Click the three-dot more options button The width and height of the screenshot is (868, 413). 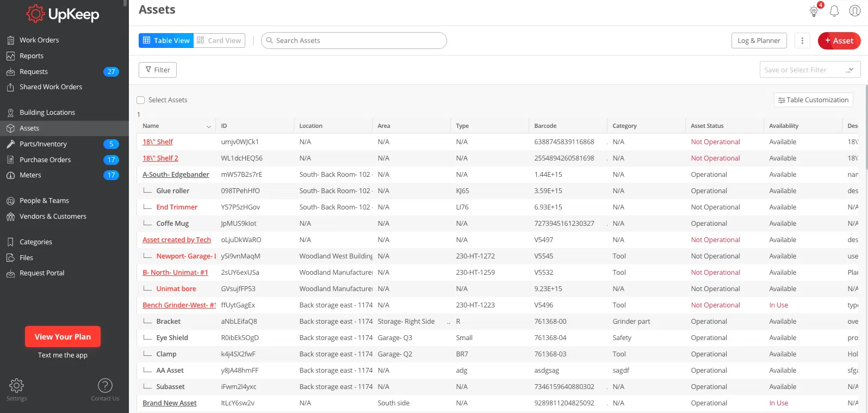[x=802, y=41]
